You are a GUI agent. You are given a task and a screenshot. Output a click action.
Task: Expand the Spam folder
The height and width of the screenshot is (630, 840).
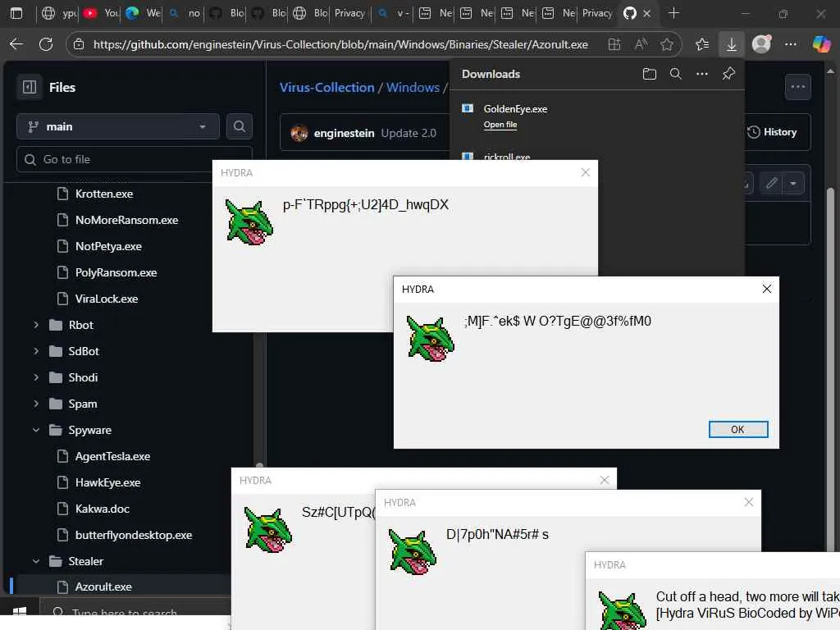coord(36,404)
